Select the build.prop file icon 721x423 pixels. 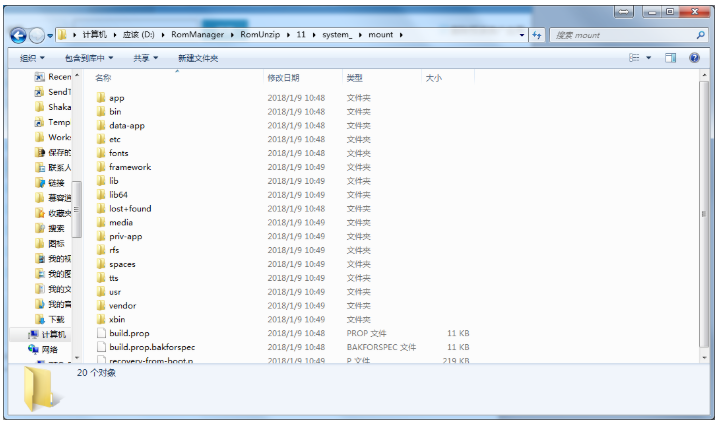(x=101, y=333)
